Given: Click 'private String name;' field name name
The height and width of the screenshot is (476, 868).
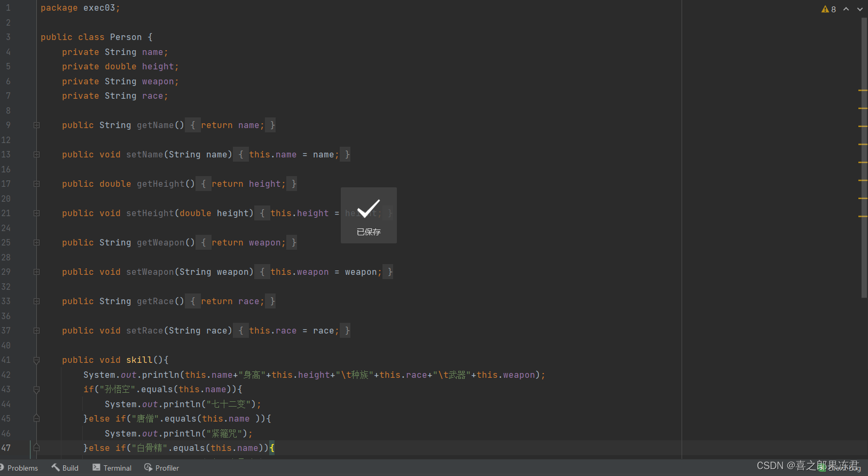Looking at the screenshot, I should (x=153, y=52).
